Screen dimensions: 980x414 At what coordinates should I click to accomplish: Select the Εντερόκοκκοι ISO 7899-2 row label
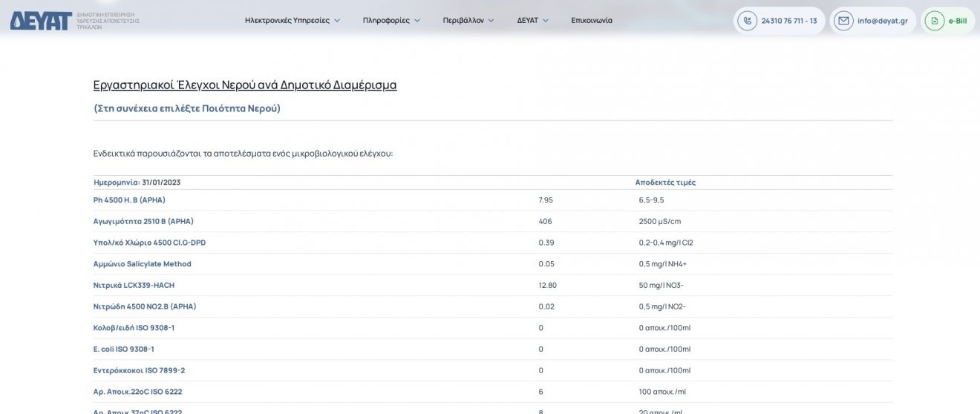(x=139, y=370)
